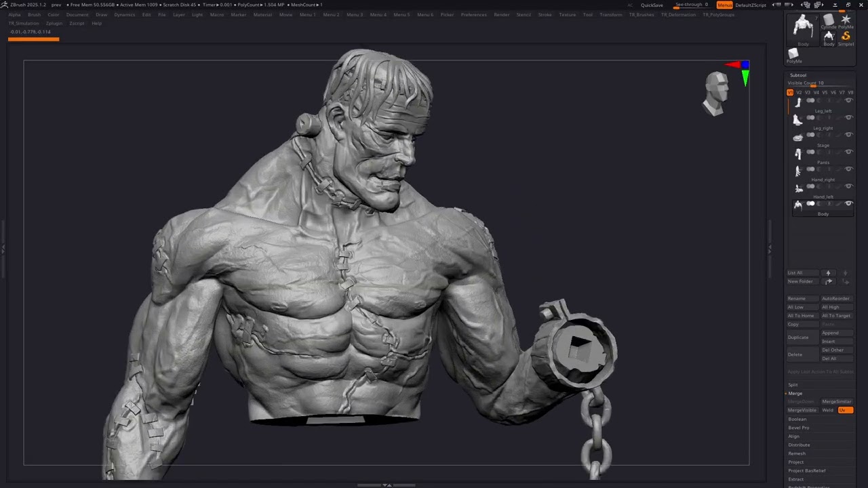This screenshot has height=488, width=868.
Task: Toggle the Weld merge option
Action: 828,410
